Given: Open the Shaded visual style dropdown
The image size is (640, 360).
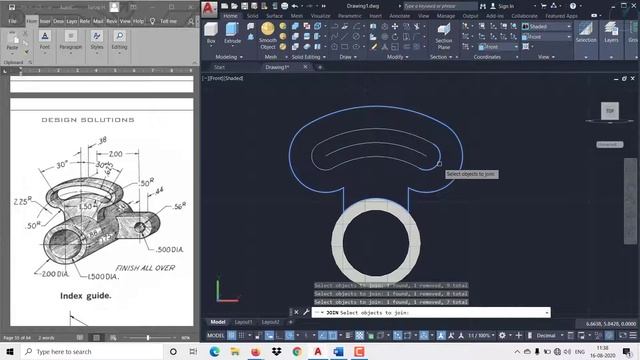Looking at the screenshot, I should coord(547,27).
